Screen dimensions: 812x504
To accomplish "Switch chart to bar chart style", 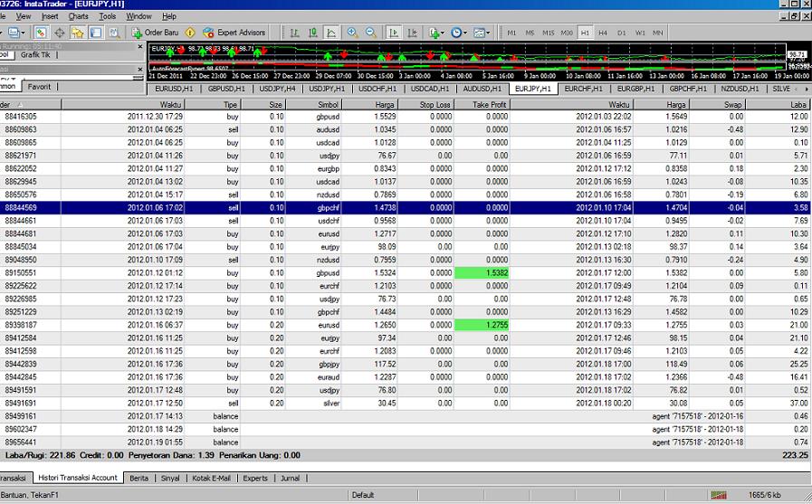I will (x=293, y=33).
